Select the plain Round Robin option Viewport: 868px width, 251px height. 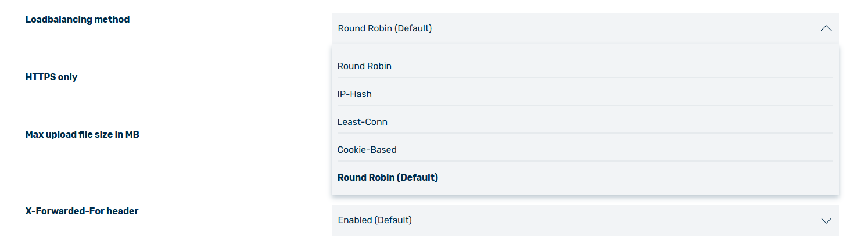364,66
